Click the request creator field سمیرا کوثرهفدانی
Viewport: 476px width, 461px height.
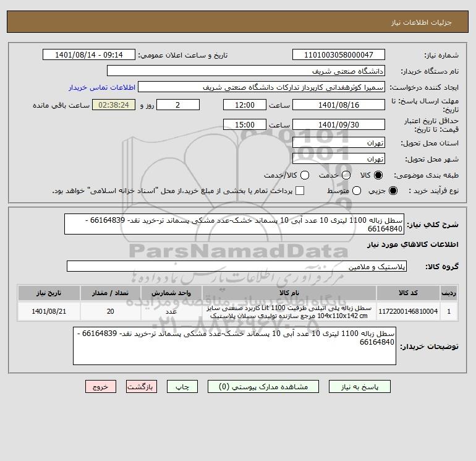point(261,87)
